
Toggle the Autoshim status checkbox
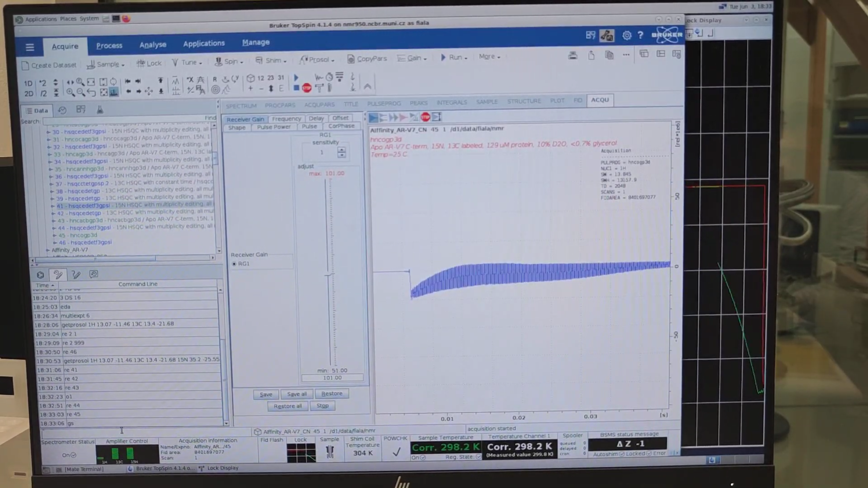[x=622, y=454]
